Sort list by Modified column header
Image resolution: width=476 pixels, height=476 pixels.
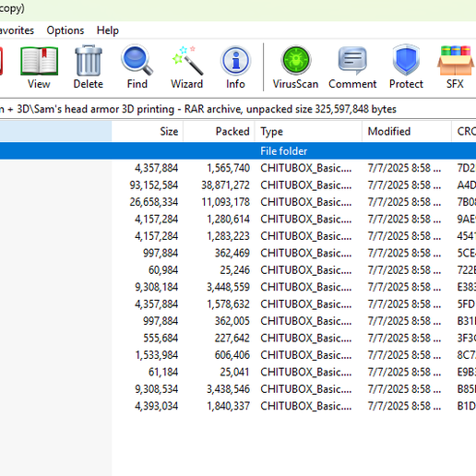(x=407, y=131)
